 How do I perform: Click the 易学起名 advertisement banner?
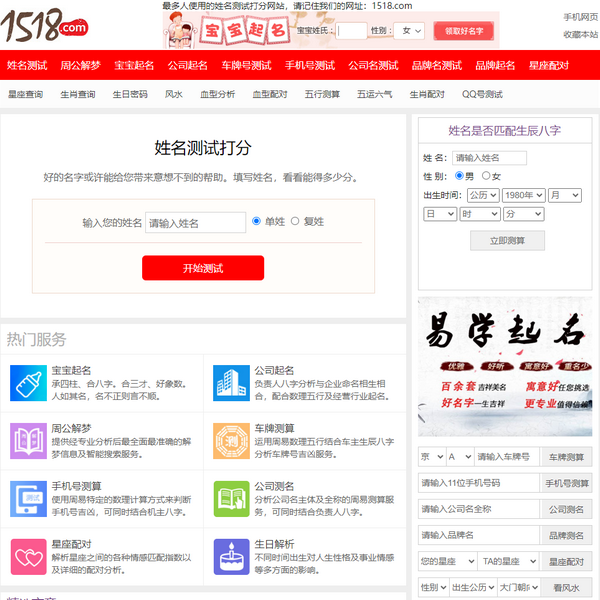click(504, 367)
